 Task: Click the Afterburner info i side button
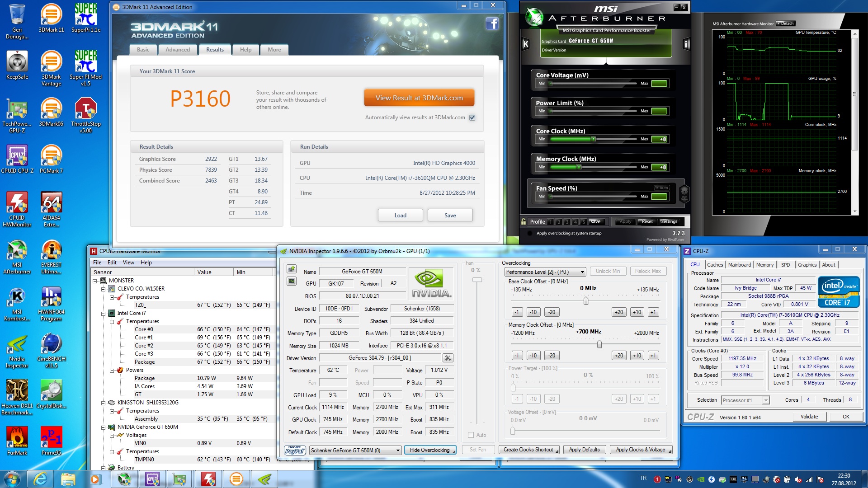click(x=686, y=44)
